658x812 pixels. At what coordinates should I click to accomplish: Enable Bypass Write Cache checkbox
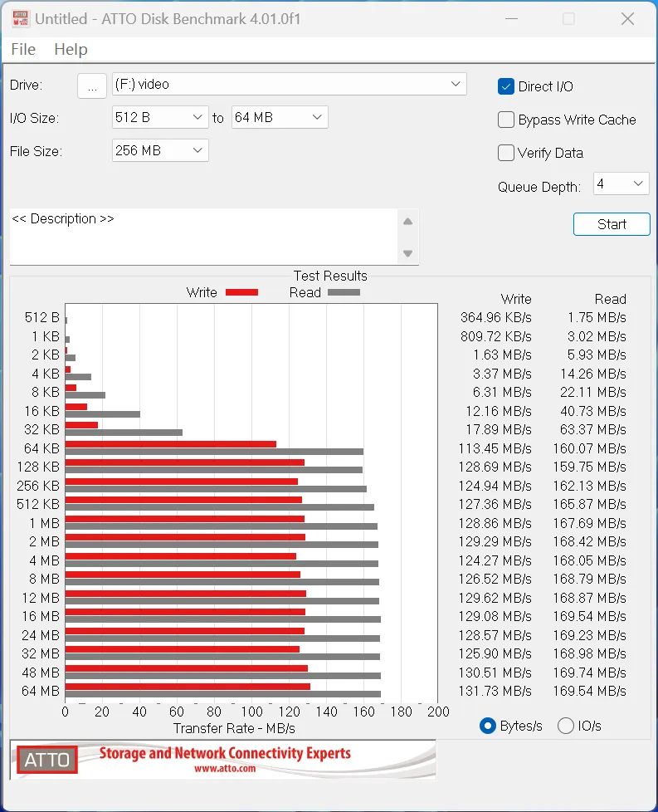[x=506, y=120]
